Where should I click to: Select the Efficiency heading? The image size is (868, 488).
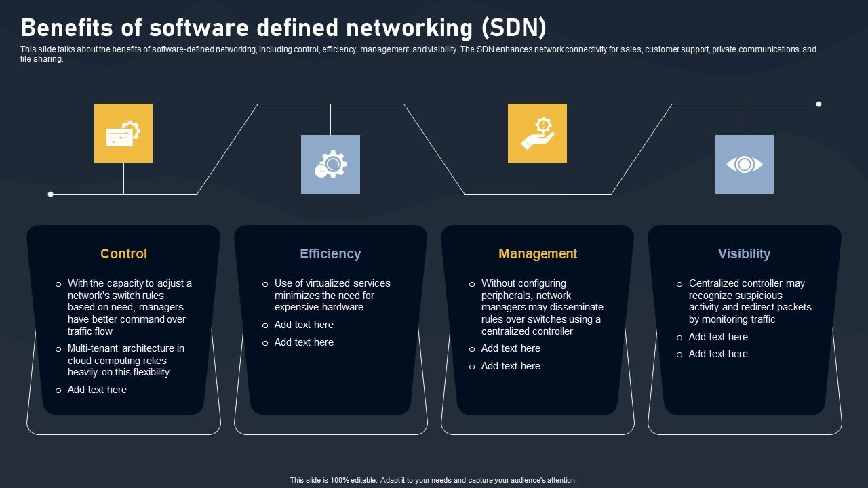(330, 253)
